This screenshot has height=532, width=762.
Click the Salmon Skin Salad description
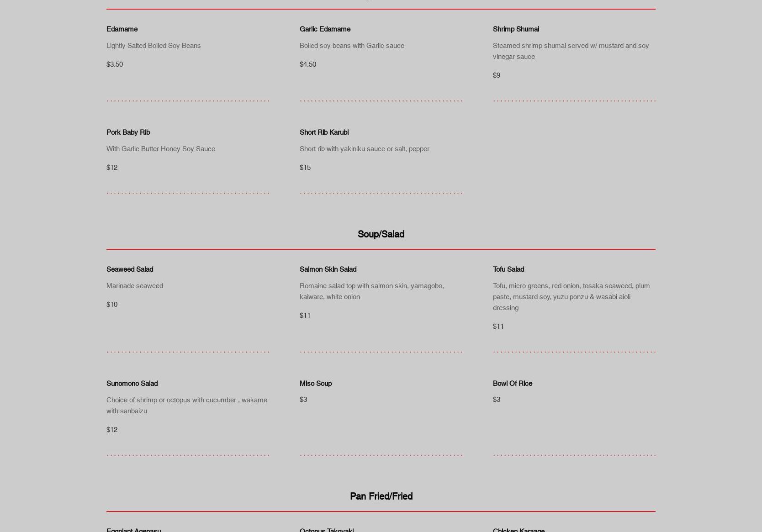pos(372,291)
